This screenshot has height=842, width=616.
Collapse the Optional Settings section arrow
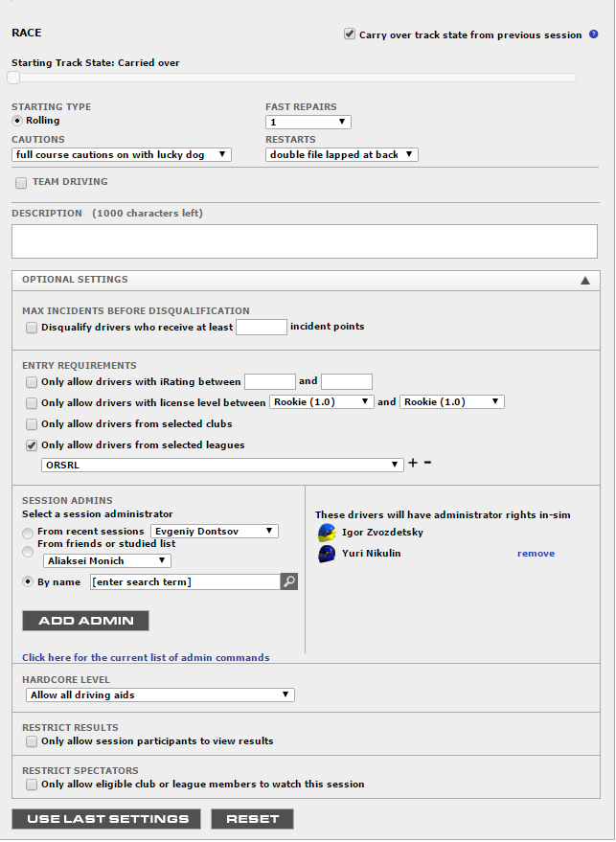pos(584,281)
